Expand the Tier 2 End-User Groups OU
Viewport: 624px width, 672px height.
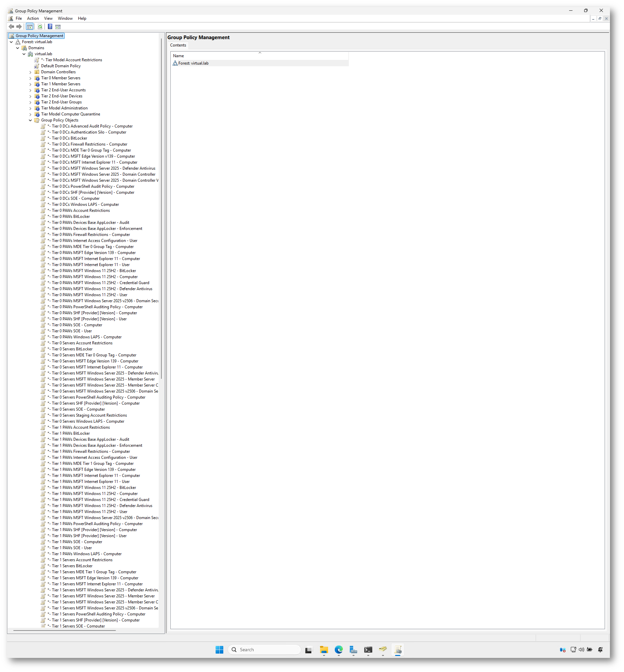point(30,102)
